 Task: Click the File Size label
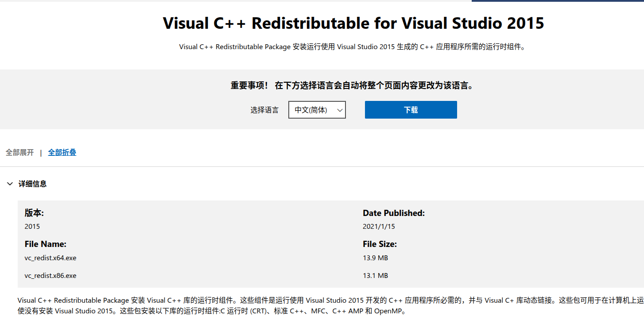[380, 244]
